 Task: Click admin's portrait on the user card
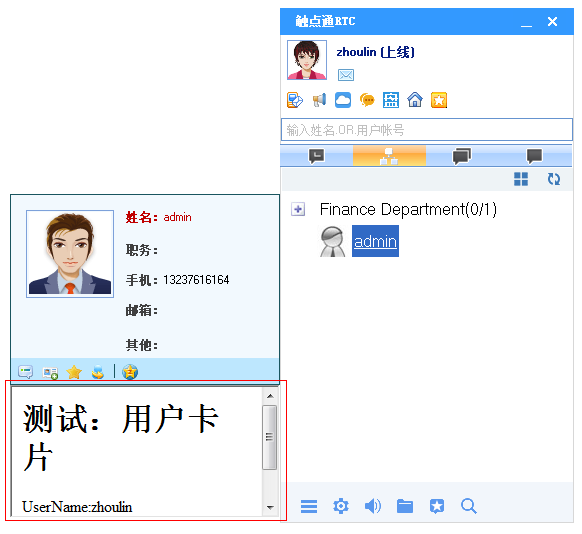pyautogui.click(x=70, y=254)
